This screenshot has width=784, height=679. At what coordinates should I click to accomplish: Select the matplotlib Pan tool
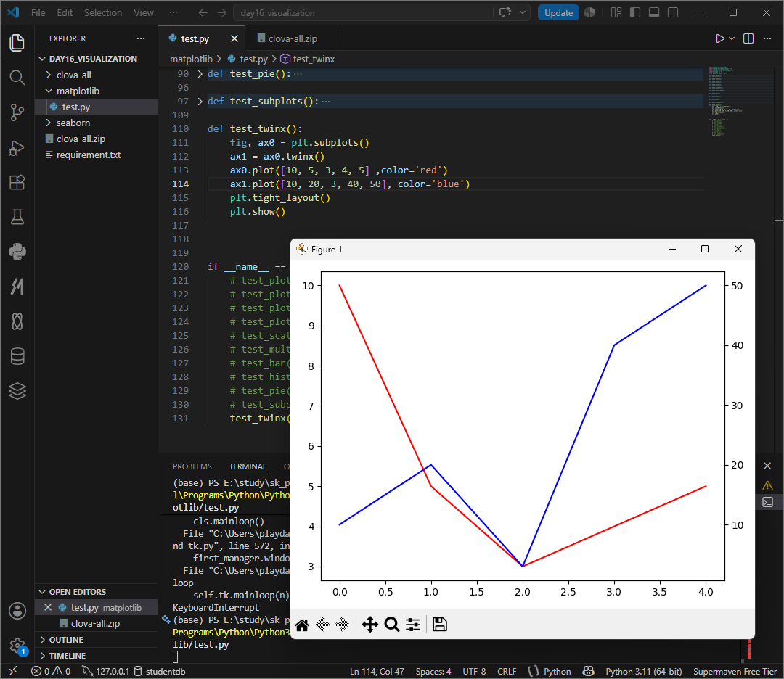[x=370, y=625]
